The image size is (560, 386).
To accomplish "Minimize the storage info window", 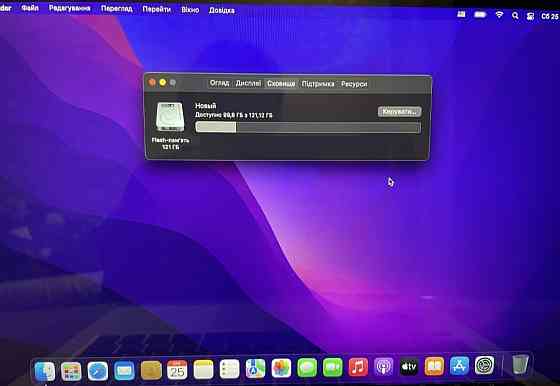I will click(x=162, y=82).
